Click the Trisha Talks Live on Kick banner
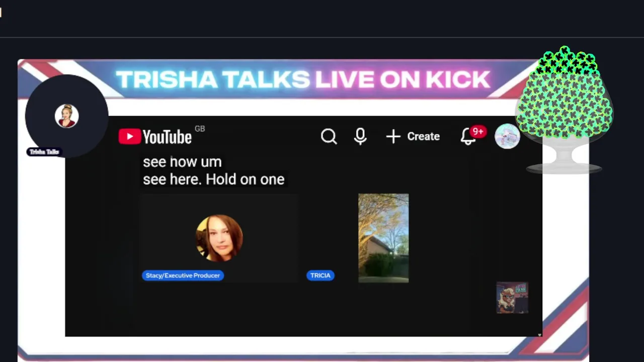 point(303,79)
